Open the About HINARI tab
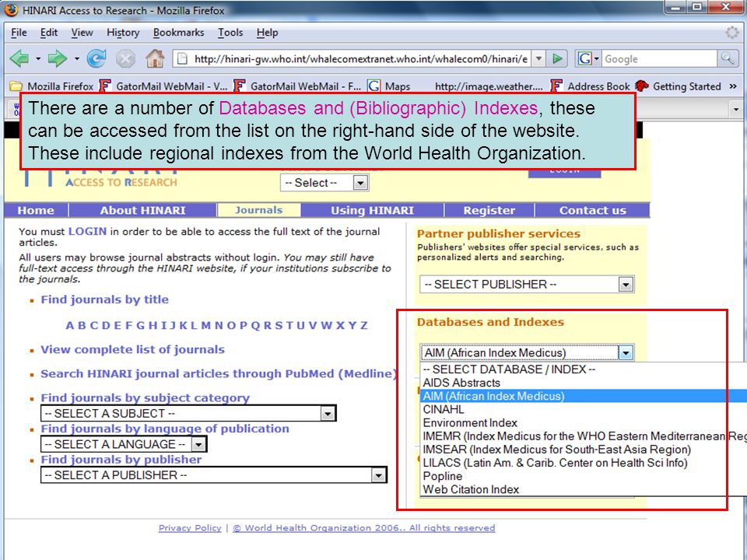747x560 pixels. (x=142, y=211)
